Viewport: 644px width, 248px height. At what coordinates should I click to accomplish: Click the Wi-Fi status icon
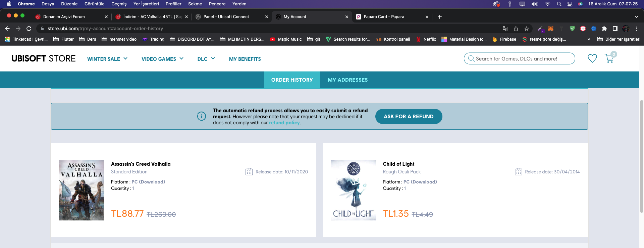(547, 4)
